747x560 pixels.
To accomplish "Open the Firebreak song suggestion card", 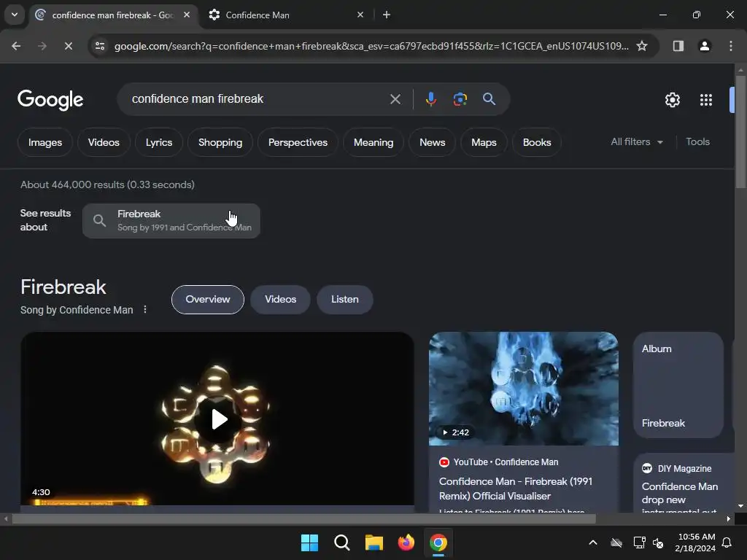I will click(x=171, y=221).
